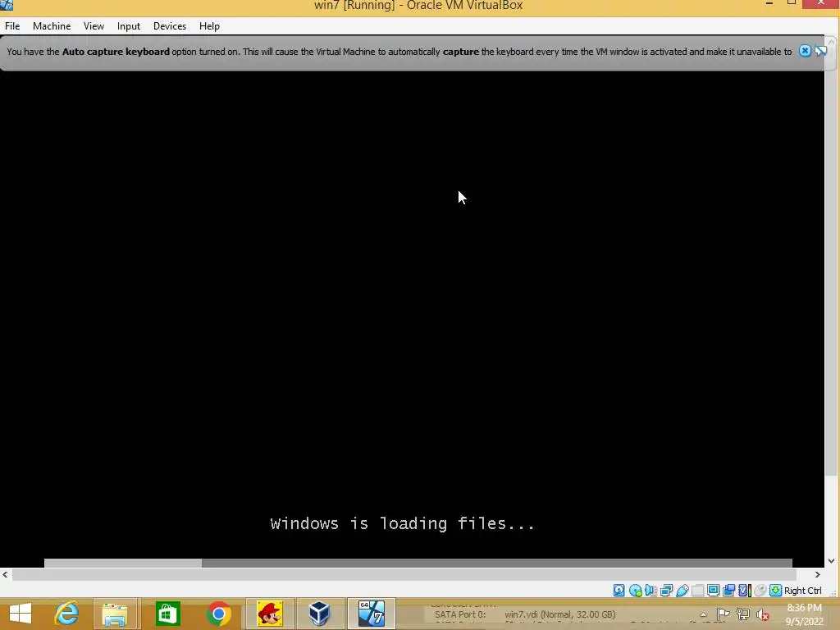The image size is (840, 630).
Task: Open the Mario game taskbar icon
Action: click(x=269, y=614)
